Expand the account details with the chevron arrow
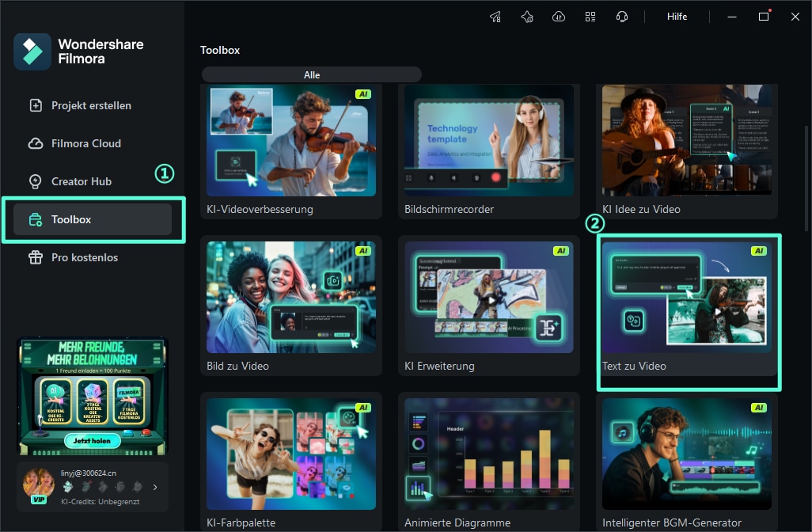812x532 pixels. 155,487
